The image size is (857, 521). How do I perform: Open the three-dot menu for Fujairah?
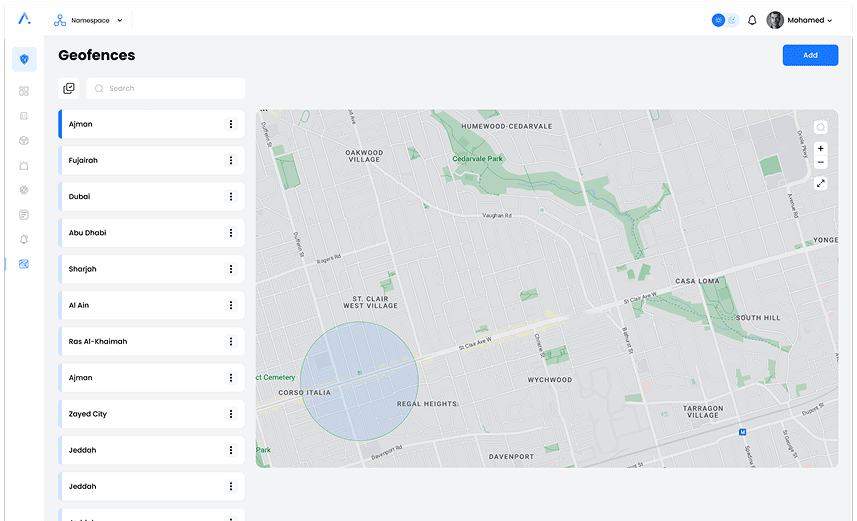(231, 160)
